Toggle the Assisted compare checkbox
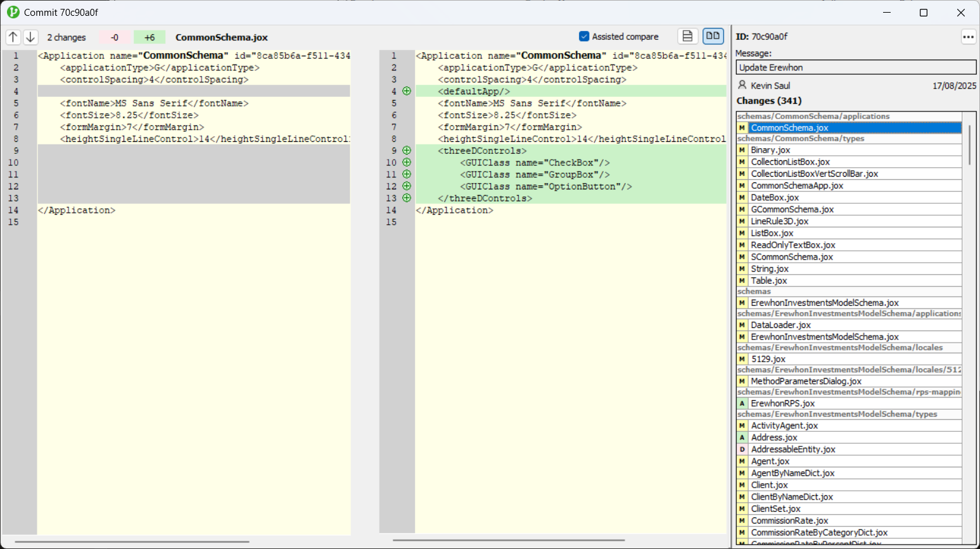The width and height of the screenshot is (980, 549). [x=584, y=37]
